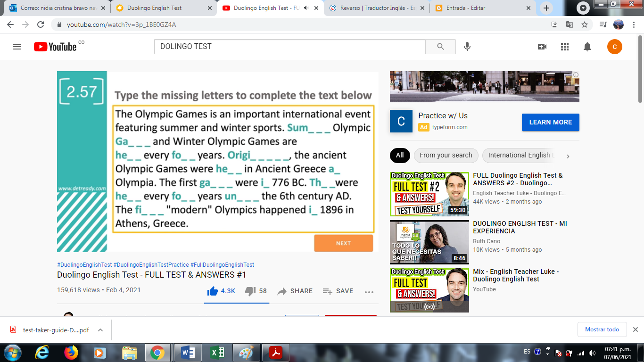Expand the downloaded PDF options arrow
644x362 pixels.
100,330
